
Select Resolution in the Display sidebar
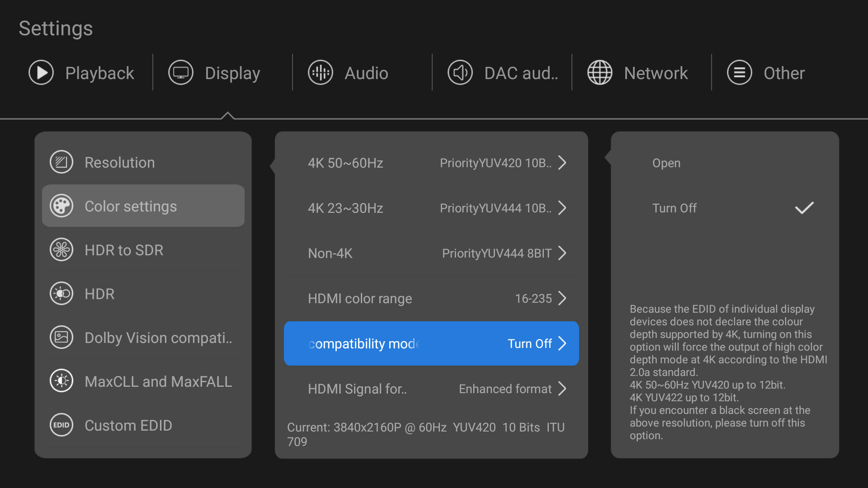143,162
